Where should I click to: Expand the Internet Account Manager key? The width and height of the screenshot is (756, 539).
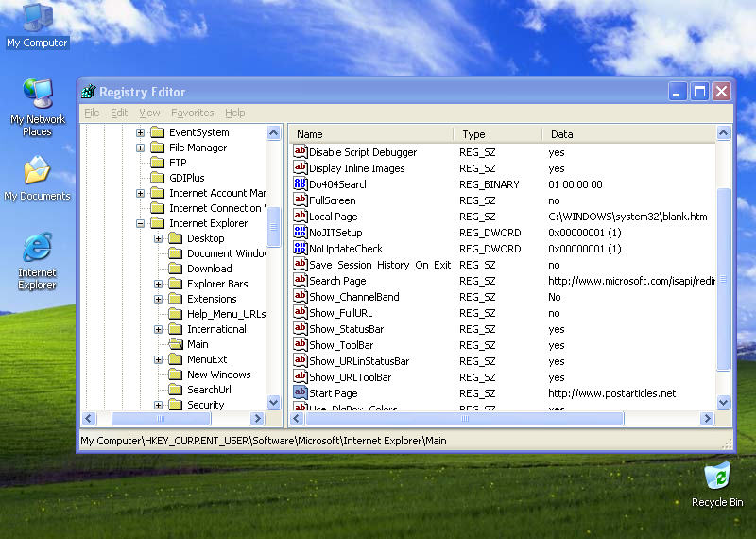pos(140,193)
